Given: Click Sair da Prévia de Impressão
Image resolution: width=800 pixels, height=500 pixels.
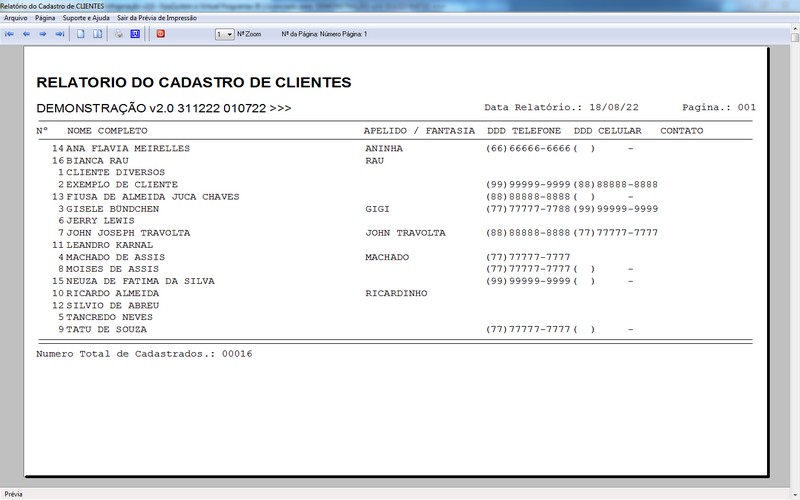Looking at the screenshot, I should click(x=157, y=18).
